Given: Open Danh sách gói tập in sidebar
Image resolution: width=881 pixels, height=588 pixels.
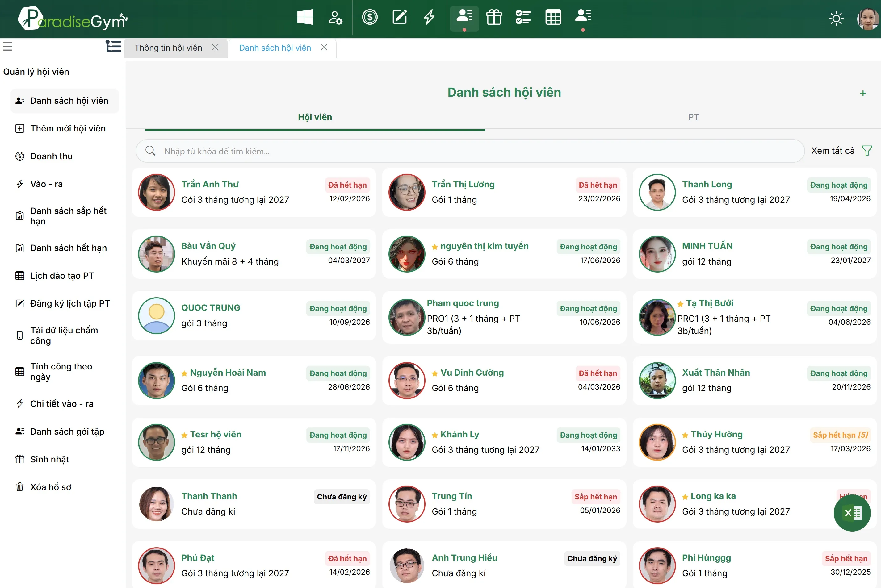Looking at the screenshot, I should coord(65,432).
